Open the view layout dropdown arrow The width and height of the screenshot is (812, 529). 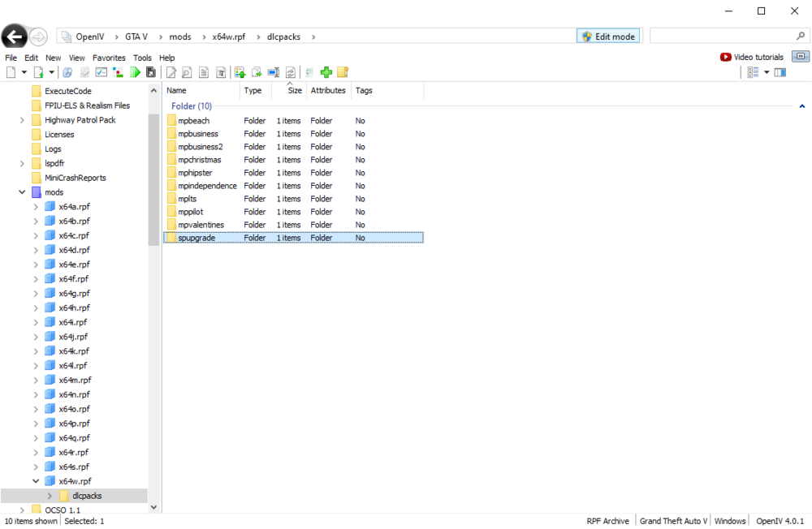tap(767, 72)
